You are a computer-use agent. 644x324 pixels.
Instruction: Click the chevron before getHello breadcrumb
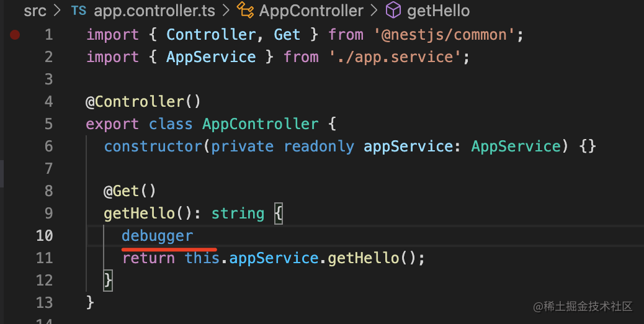point(374,11)
